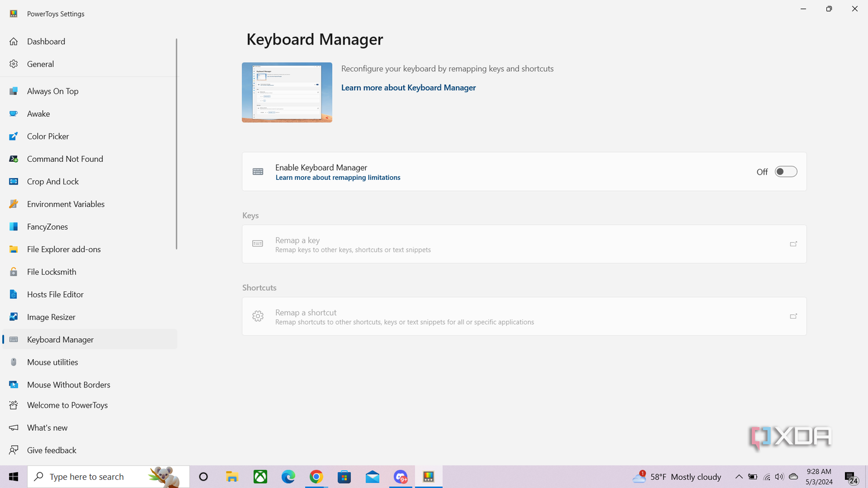Click the Remap a shortcut card
The height and width of the screenshot is (488, 868).
pyautogui.click(x=524, y=317)
